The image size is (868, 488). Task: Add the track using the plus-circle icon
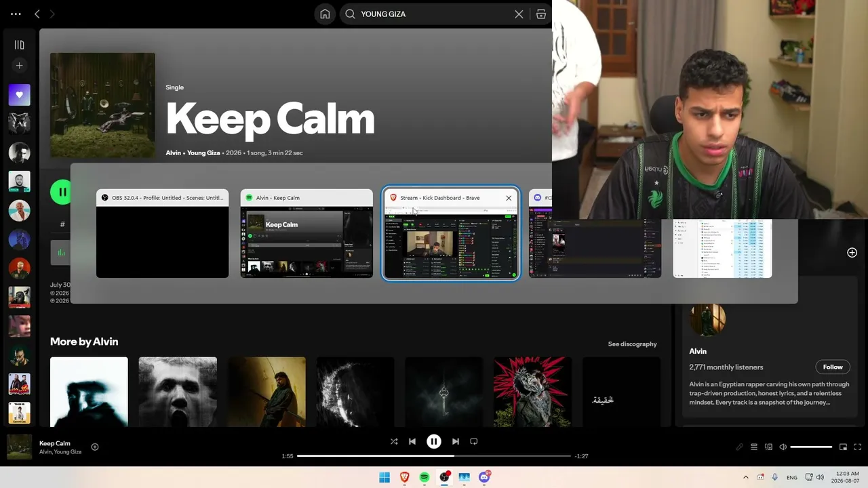click(852, 253)
